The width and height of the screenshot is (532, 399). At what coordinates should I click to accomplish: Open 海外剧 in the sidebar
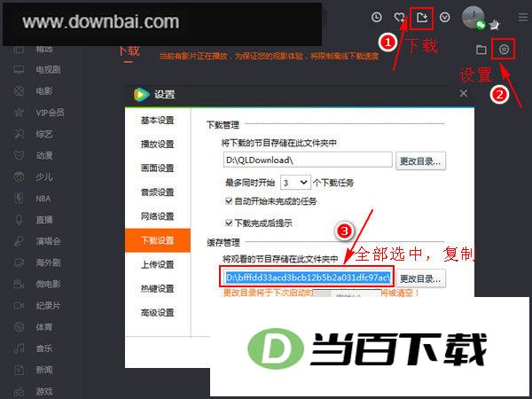(48, 262)
